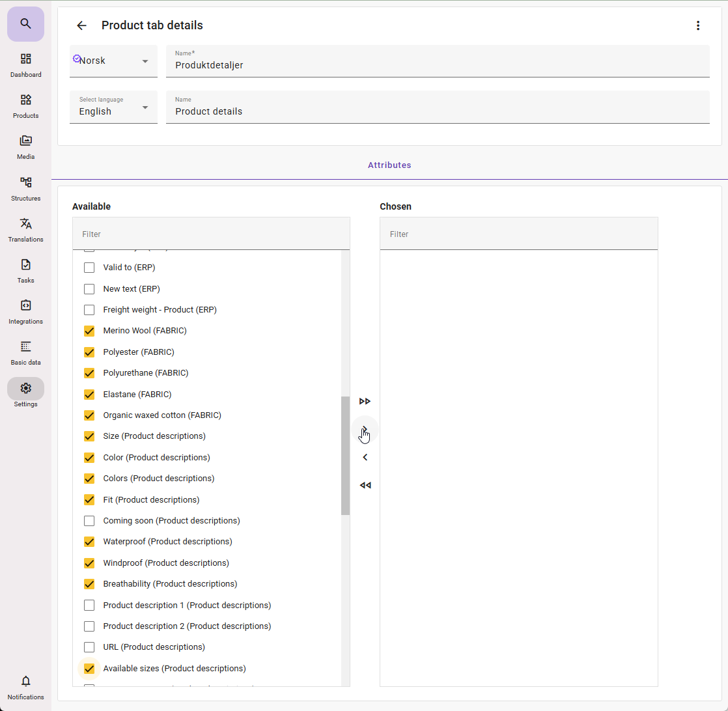Open Notifications bell icon
Image resolution: width=728 pixels, height=711 pixels.
pyautogui.click(x=25, y=682)
